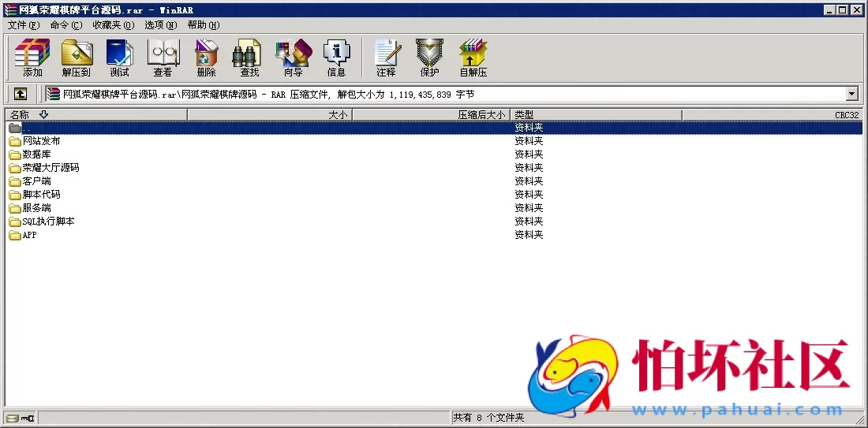
Task: Show archive 信息 (Info)
Action: coord(337,57)
